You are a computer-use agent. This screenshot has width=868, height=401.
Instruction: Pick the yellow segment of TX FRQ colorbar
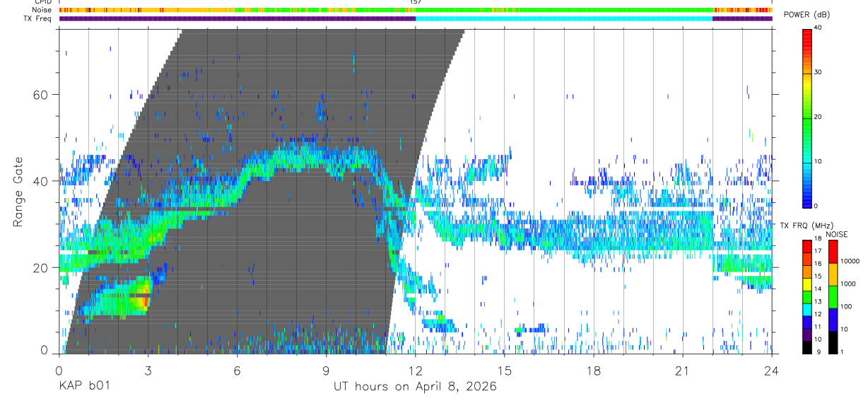coord(807,283)
